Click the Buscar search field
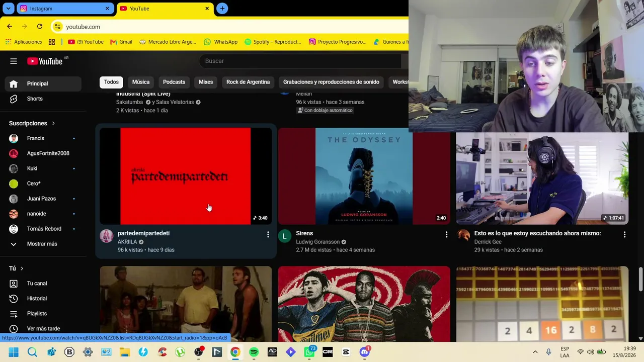The width and height of the screenshot is (644, 362). (x=300, y=61)
